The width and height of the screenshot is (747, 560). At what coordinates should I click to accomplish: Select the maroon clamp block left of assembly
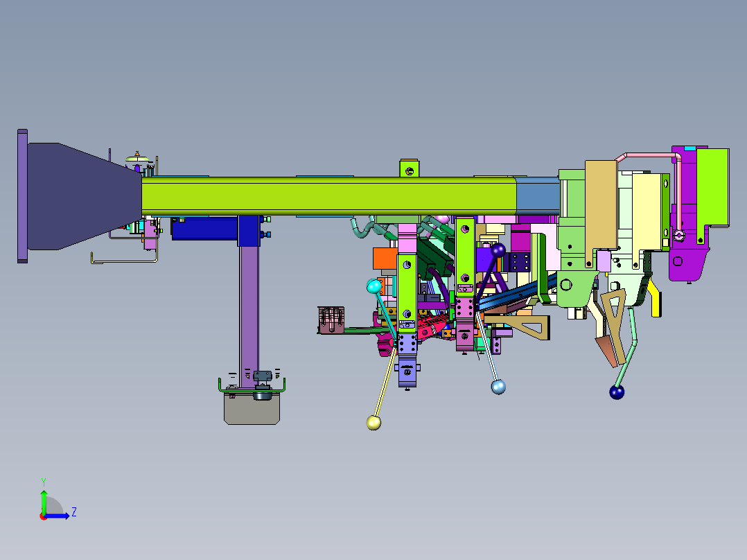click(331, 320)
